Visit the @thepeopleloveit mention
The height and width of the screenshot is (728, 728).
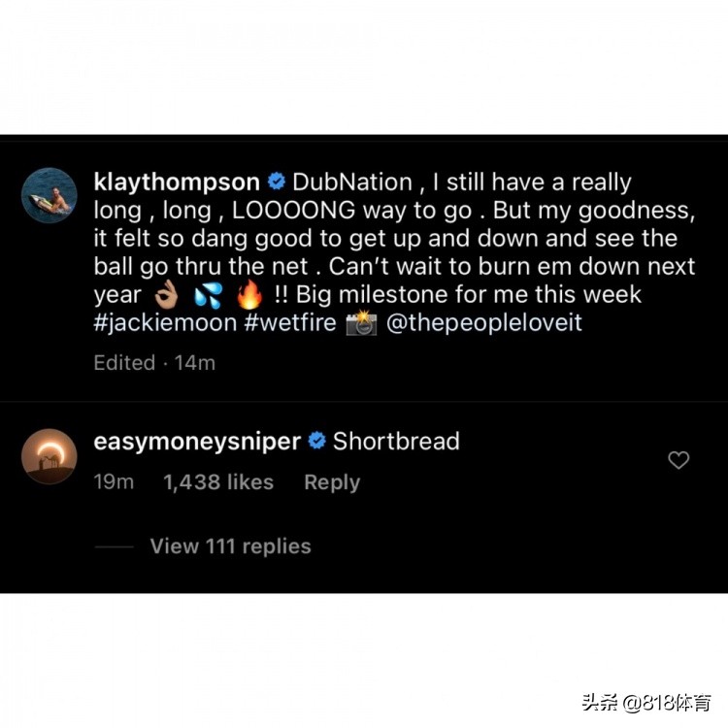(483, 322)
